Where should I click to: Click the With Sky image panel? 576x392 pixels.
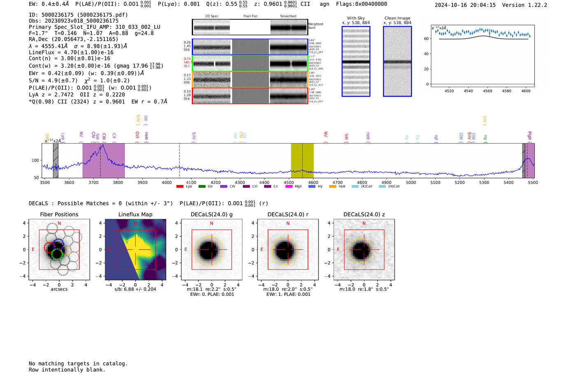tap(356, 61)
